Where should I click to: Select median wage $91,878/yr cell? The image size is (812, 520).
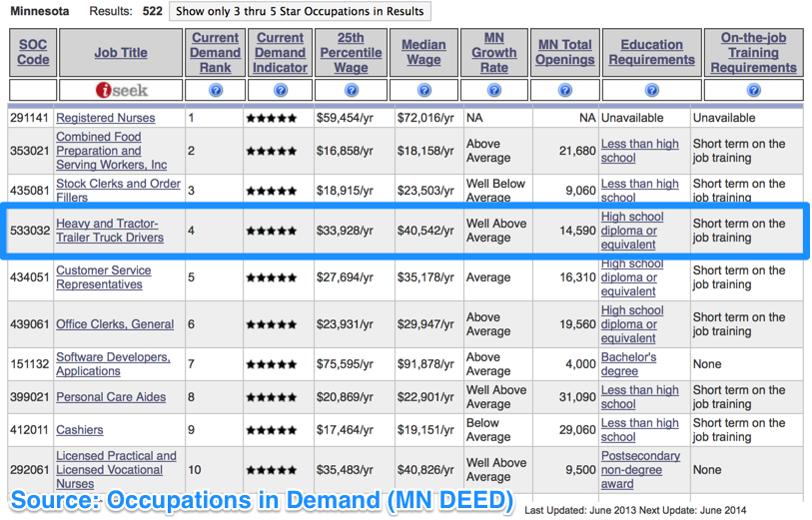425,364
